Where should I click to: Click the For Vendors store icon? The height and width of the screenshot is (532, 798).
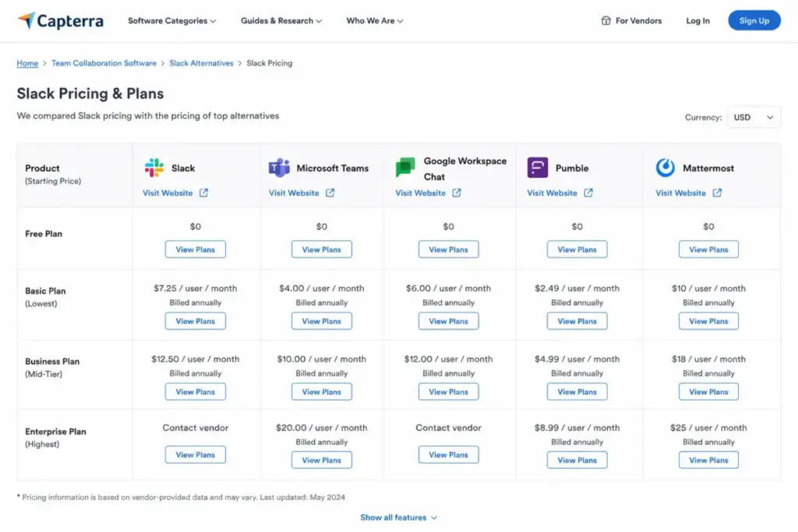click(x=606, y=21)
